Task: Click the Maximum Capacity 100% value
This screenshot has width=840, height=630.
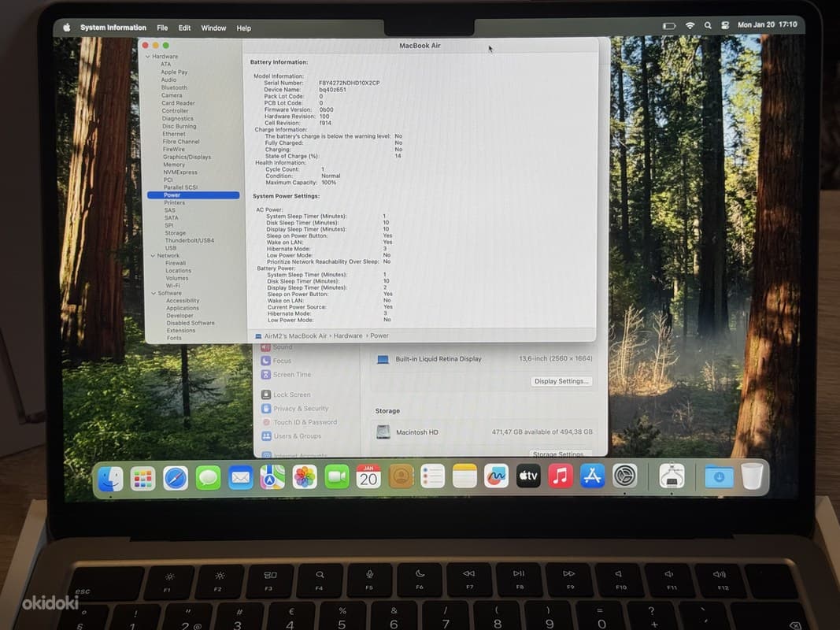Action: click(329, 183)
